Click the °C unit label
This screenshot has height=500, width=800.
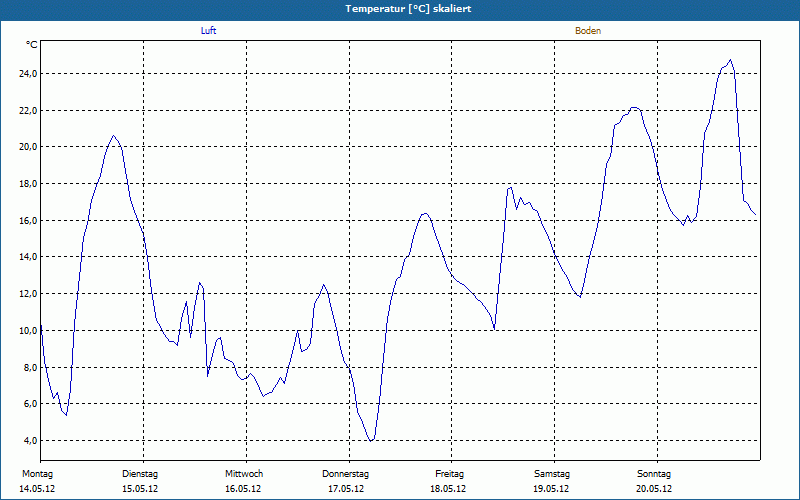point(32,45)
